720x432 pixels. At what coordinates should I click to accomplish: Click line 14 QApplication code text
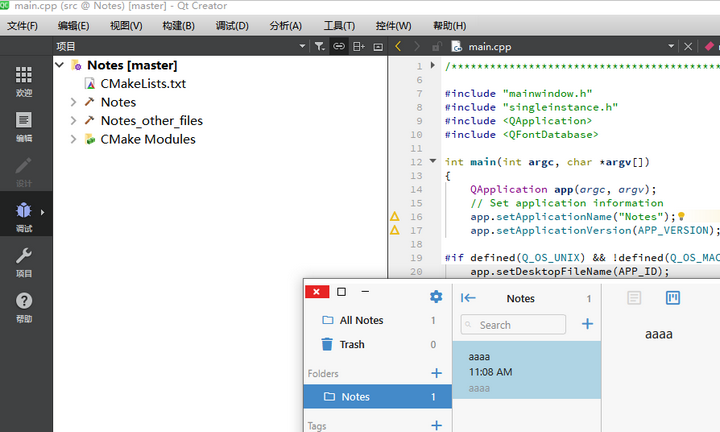563,189
